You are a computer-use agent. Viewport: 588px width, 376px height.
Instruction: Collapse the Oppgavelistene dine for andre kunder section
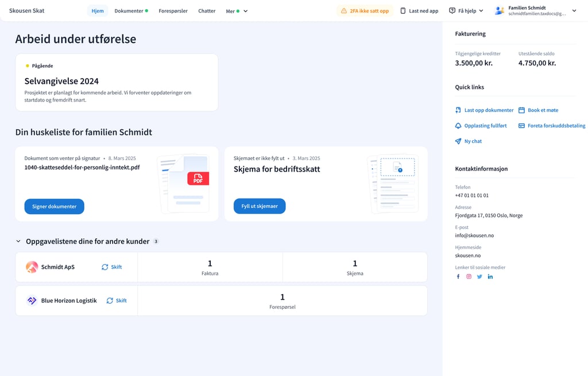click(x=18, y=242)
